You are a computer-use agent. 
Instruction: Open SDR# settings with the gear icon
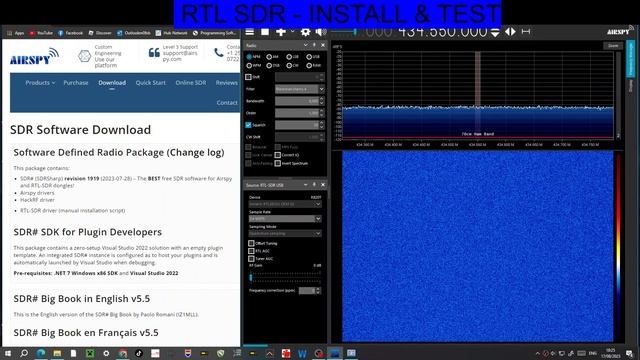tap(305, 32)
